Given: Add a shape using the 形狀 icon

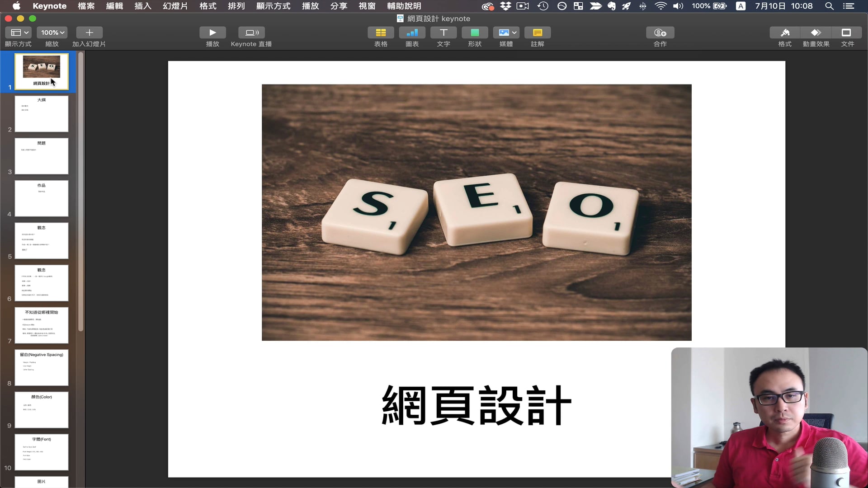Looking at the screenshot, I should point(475,33).
